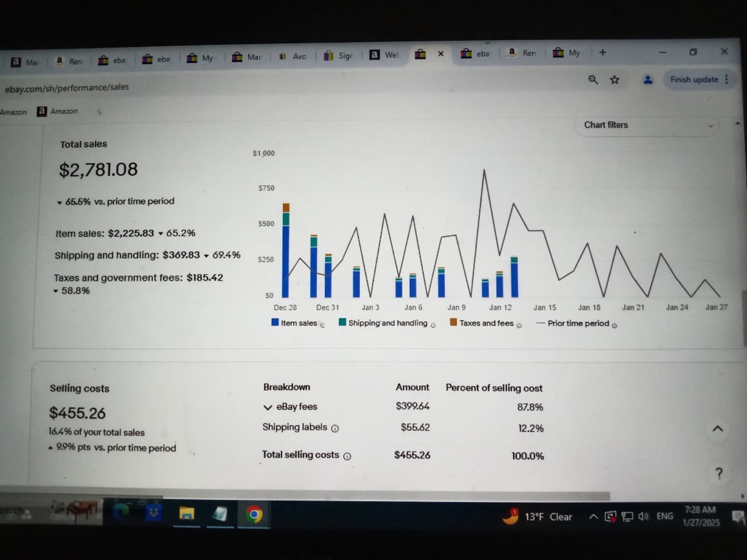Viewport: 747px width, 560px height.
Task: Open the question mark help button
Action: click(719, 473)
